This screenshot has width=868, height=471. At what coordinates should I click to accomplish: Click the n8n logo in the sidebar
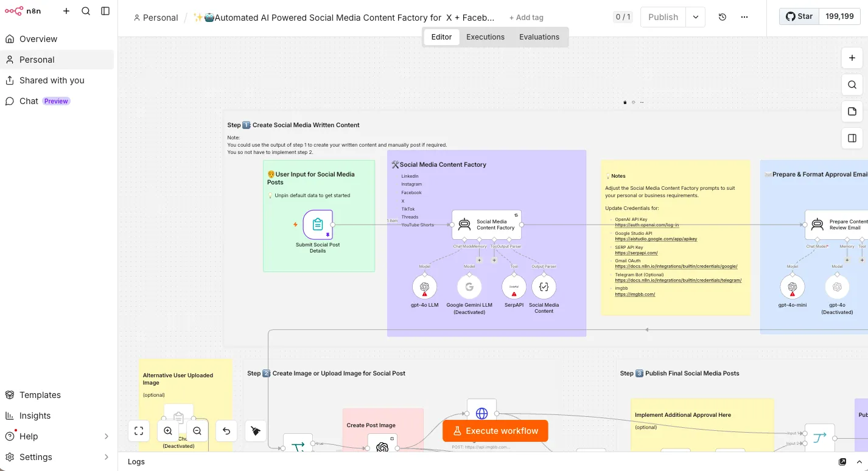pos(23,11)
